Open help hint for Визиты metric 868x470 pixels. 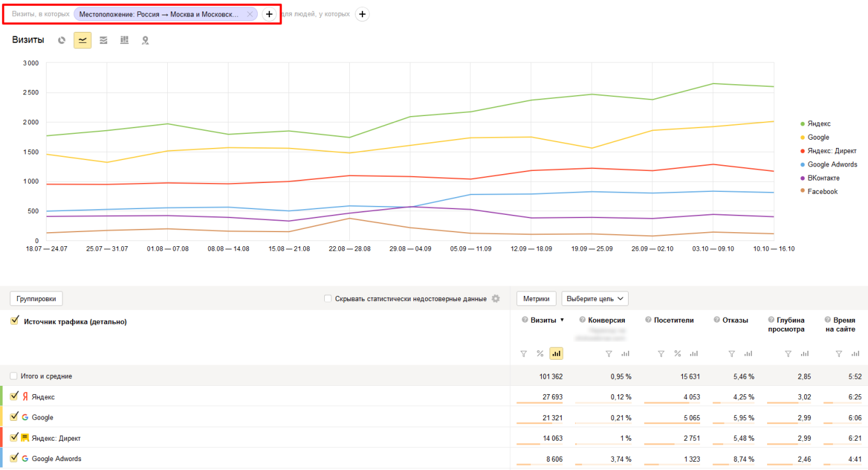tap(525, 320)
